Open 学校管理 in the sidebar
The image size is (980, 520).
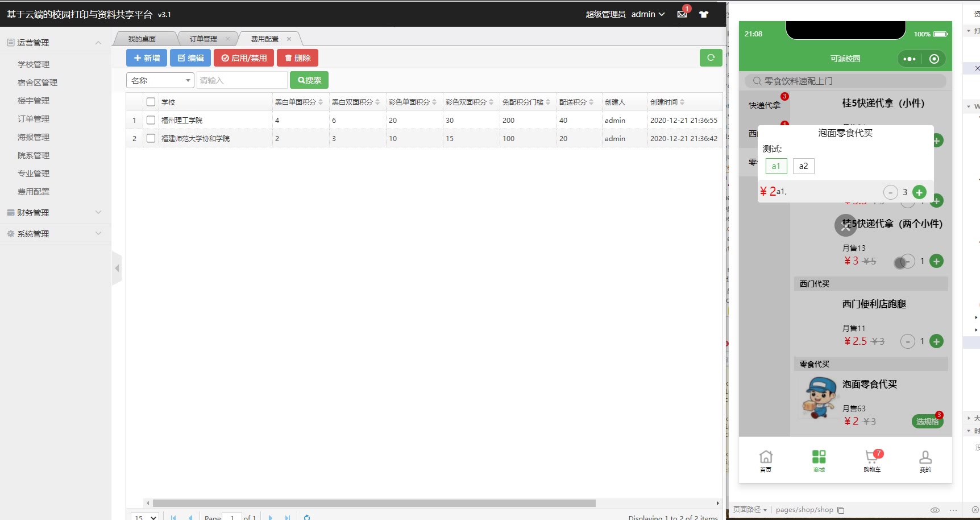click(34, 64)
